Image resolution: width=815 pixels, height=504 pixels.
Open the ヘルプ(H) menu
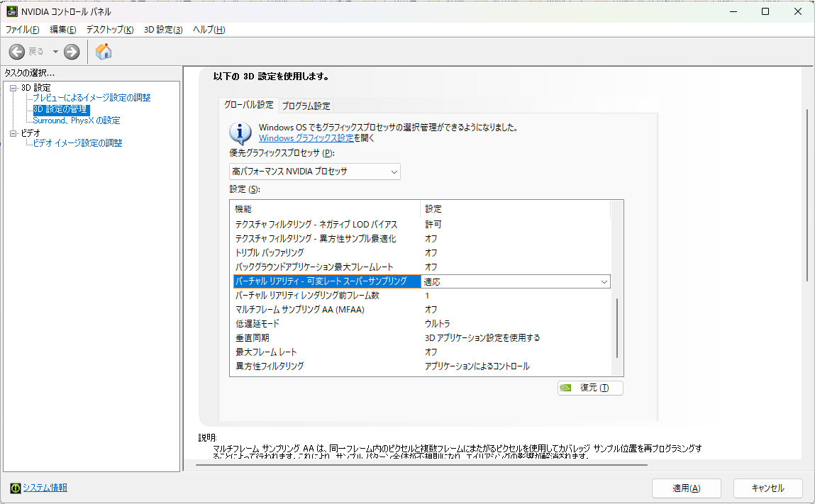point(209,30)
